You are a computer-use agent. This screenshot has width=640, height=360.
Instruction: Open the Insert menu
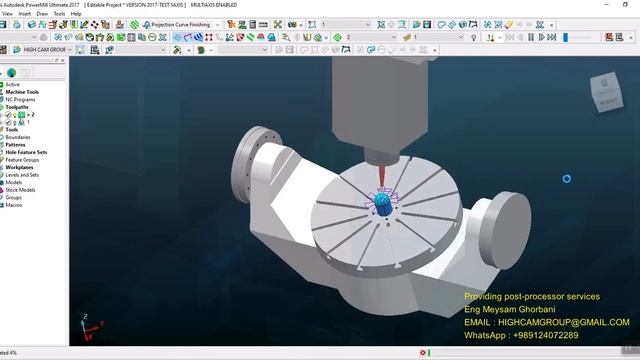coord(24,14)
